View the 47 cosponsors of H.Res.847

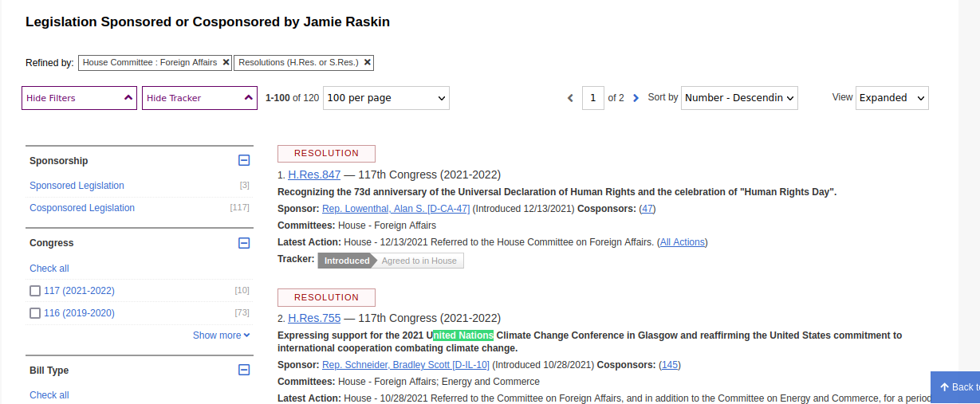pos(647,209)
